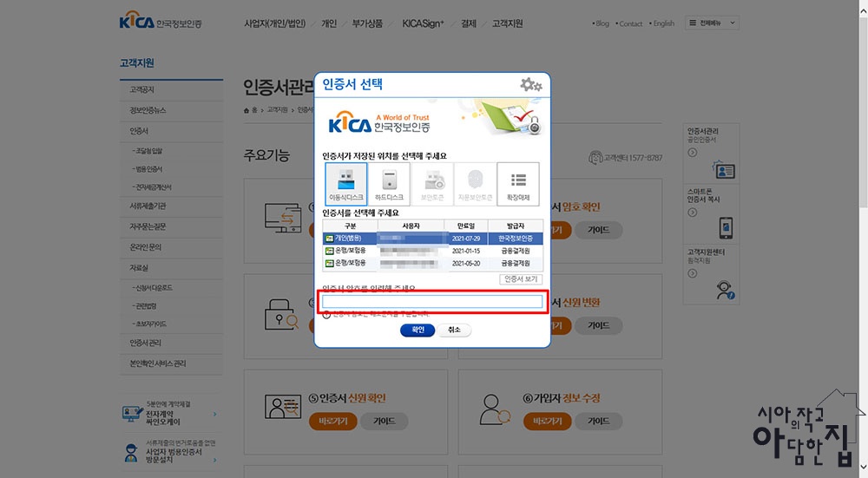Click 가이드 next to 암호 확인
This screenshot has height=478, width=868.
tap(598, 230)
